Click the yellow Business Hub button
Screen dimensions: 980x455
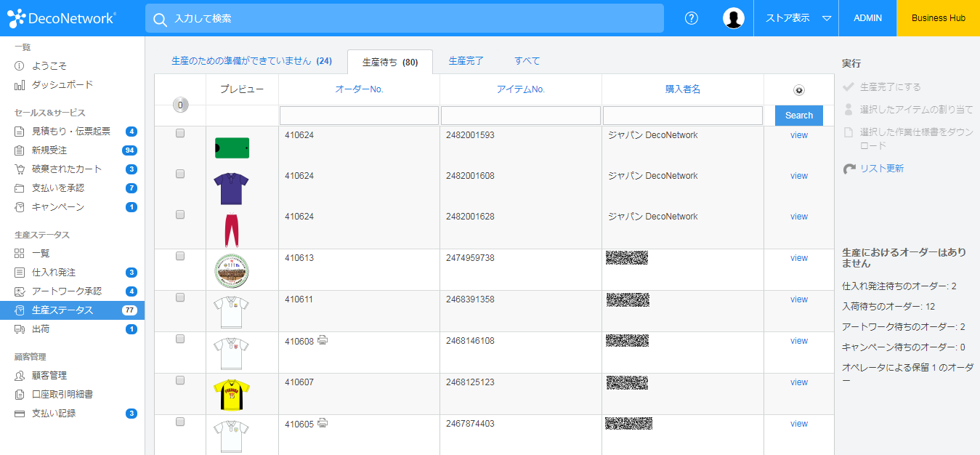(x=938, y=18)
